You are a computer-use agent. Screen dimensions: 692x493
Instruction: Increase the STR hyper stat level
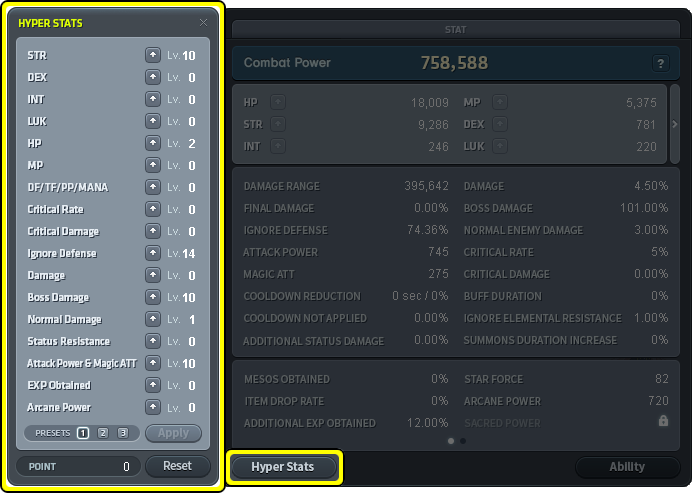pos(152,55)
